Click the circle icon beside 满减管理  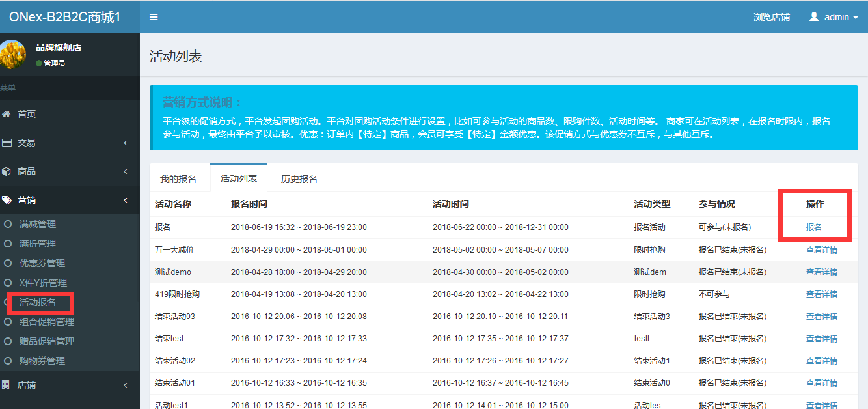point(8,224)
